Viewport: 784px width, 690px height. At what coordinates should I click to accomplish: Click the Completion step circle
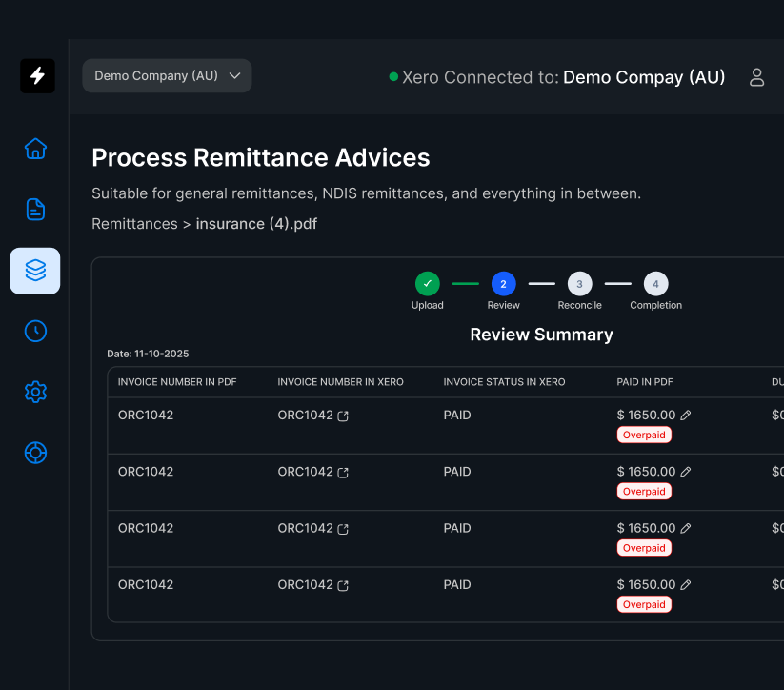pyautogui.click(x=655, y=284)
